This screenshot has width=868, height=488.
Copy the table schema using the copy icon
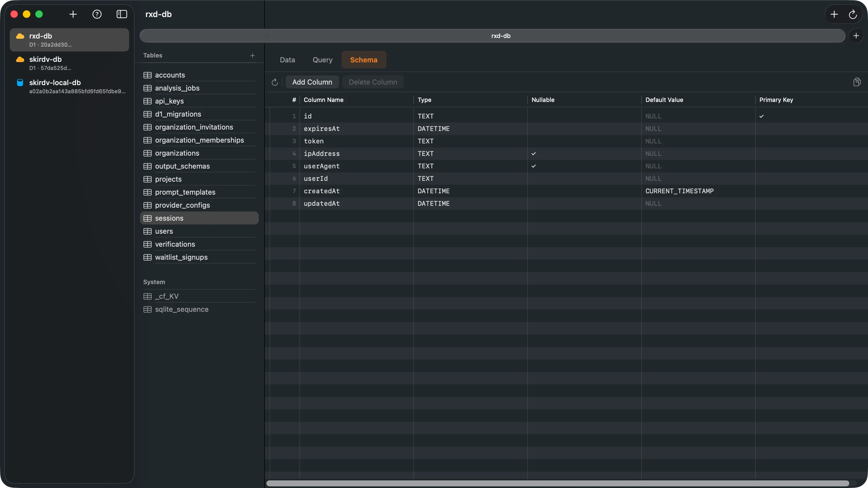click(857, 82)
